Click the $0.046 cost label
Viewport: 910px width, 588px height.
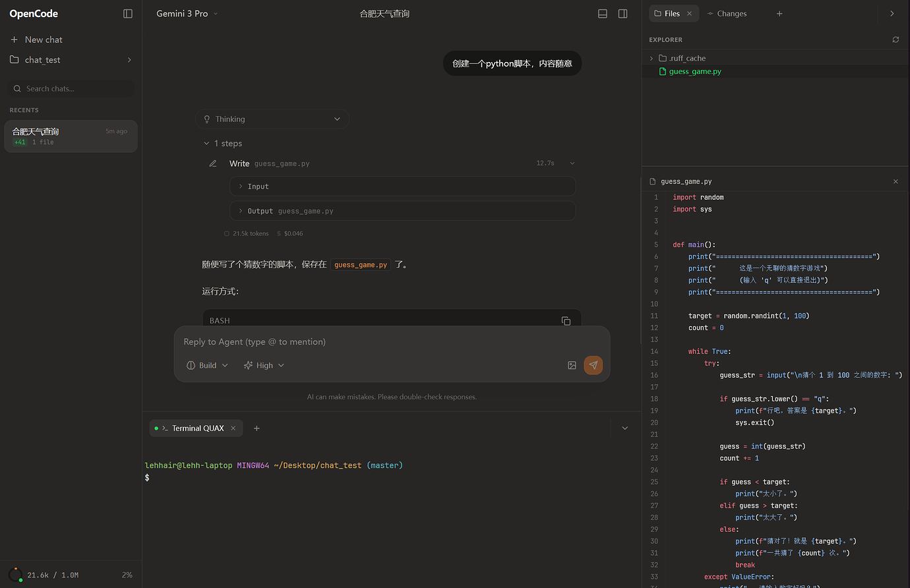[293, 233]
